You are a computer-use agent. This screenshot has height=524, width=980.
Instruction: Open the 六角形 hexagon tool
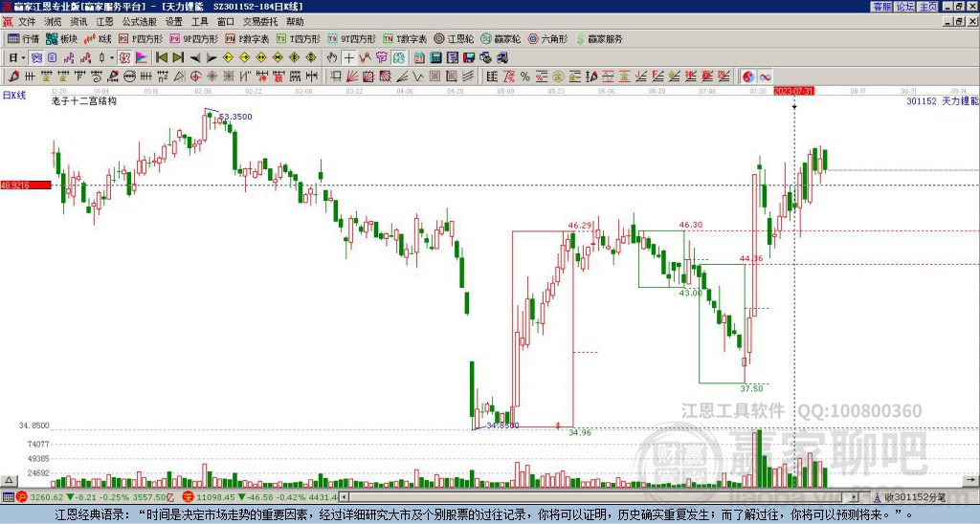coord(547,38)
